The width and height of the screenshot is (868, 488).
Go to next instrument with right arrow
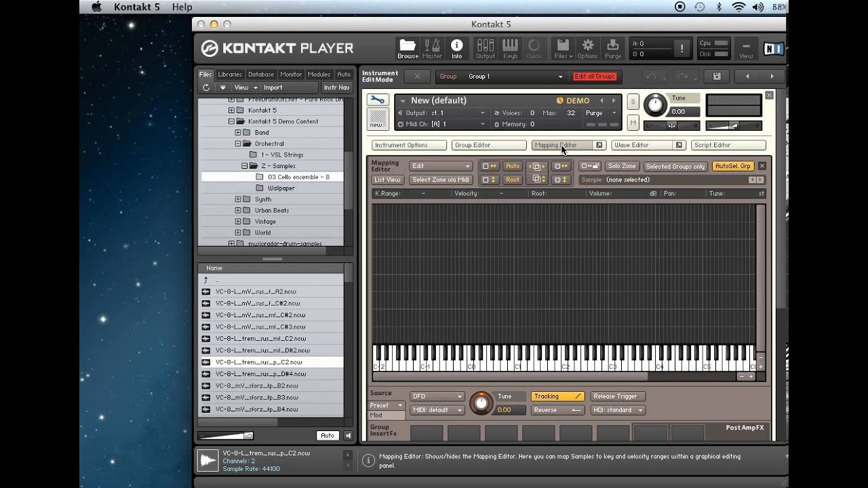(x=772, y=77)
